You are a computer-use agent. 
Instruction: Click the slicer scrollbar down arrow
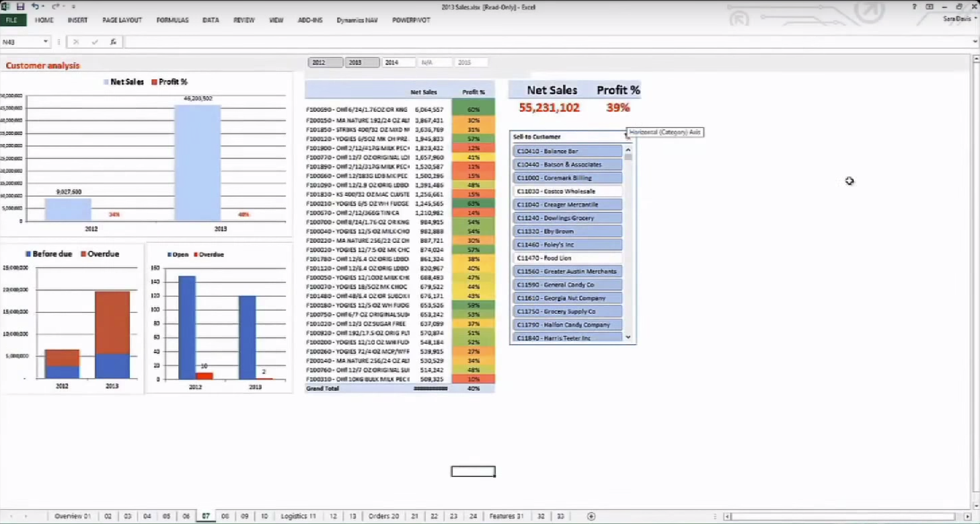point(628,338)
